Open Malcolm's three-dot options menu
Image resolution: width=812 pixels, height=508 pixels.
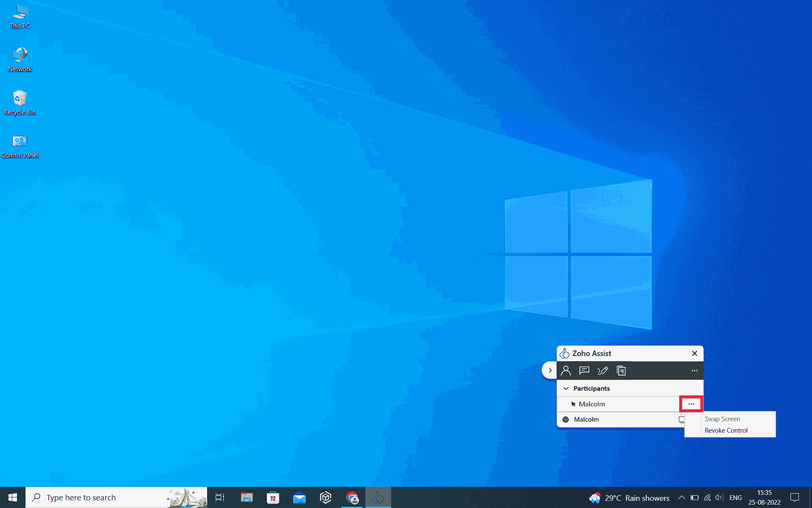tap(691, 404)
